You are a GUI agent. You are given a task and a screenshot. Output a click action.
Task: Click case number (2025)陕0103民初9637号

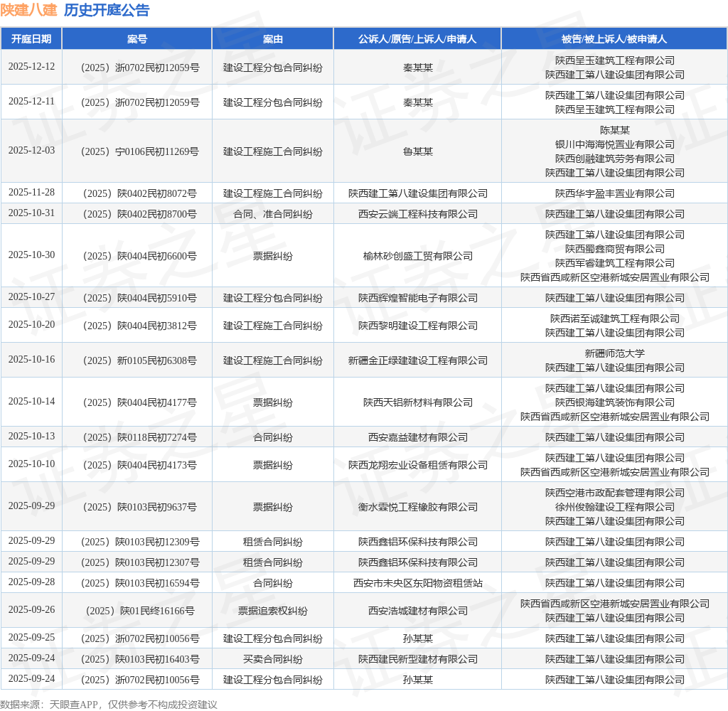(140, 507)
